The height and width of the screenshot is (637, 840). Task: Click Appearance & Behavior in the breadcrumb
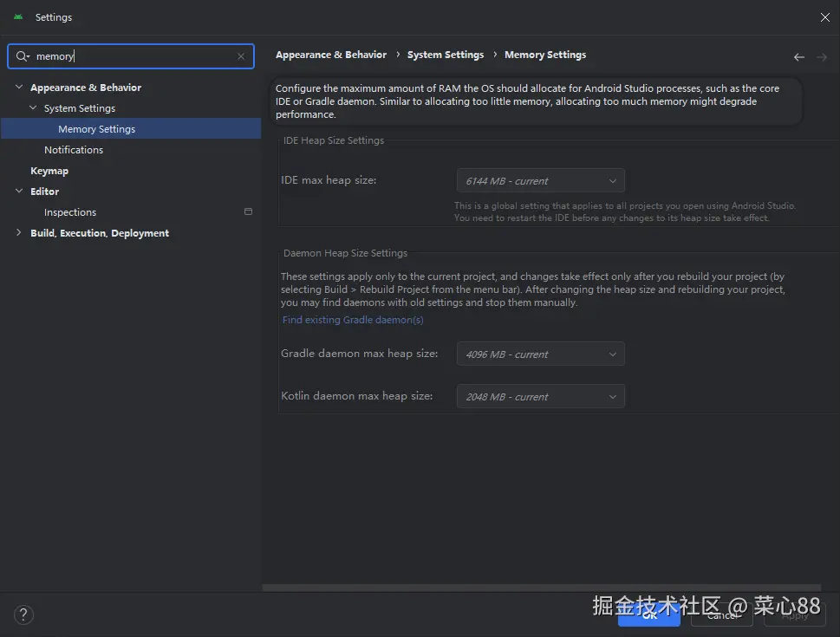click(331, 55)
